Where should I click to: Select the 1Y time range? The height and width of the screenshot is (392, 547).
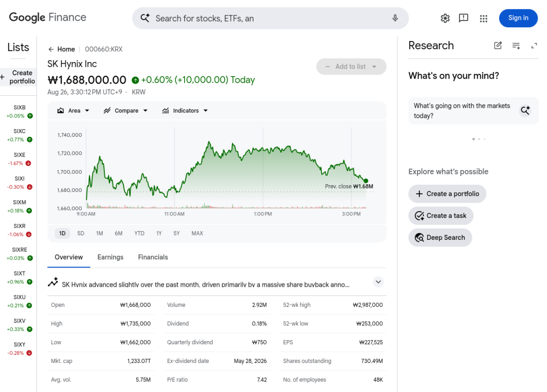[x=159, y=233]
